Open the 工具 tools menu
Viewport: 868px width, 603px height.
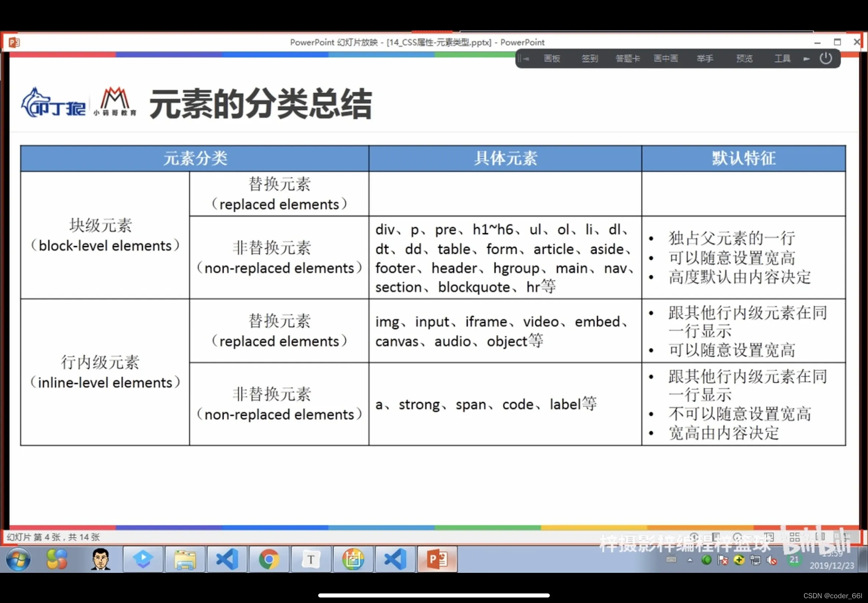(x=782, y=58)
